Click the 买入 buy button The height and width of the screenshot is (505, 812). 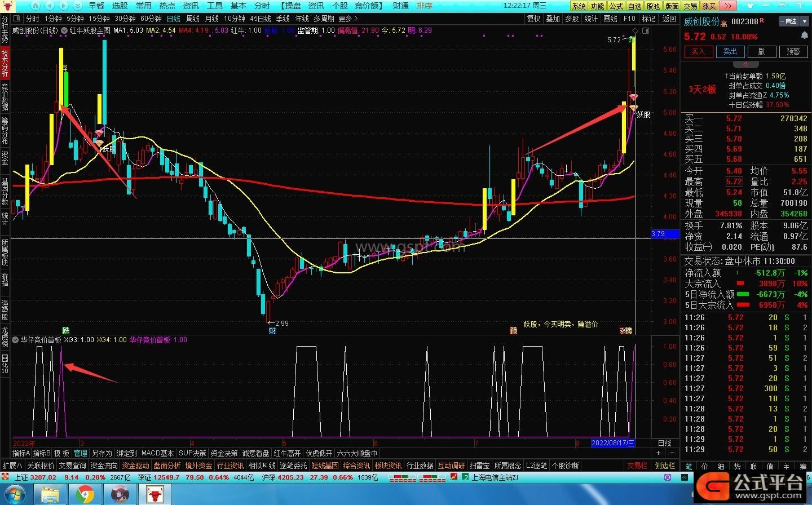click(698, 51)
